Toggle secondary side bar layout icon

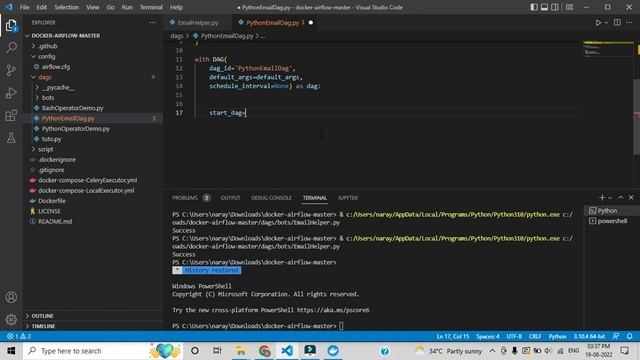555,7
